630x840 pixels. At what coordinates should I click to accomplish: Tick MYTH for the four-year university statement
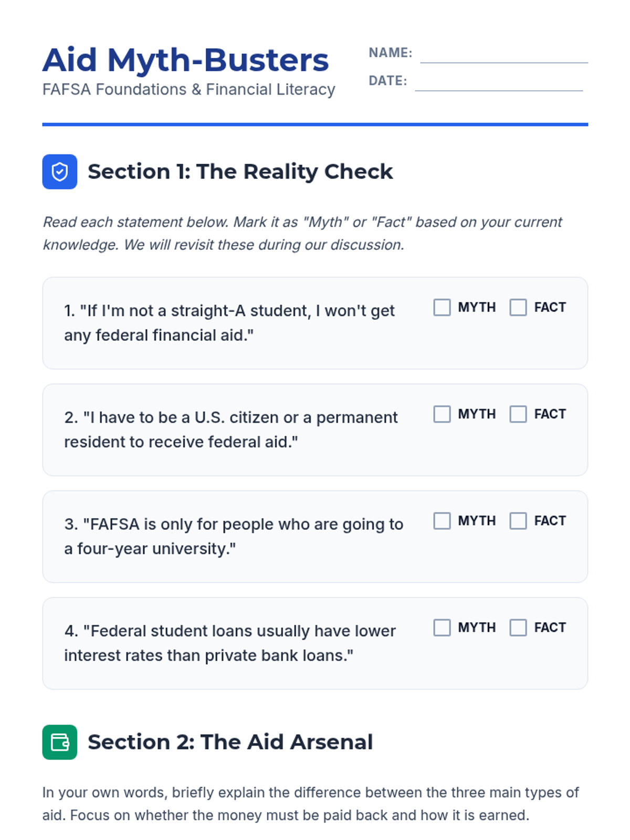coord(442,521)
